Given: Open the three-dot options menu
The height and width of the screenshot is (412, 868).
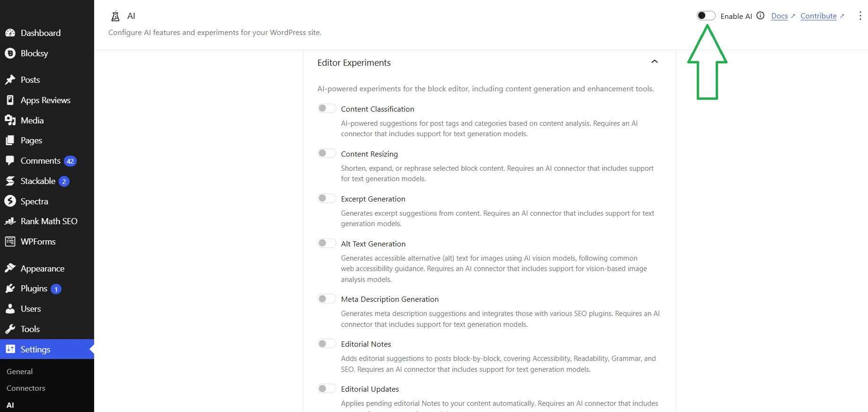Looking at the screenshot, I should (x=860, y=16).
